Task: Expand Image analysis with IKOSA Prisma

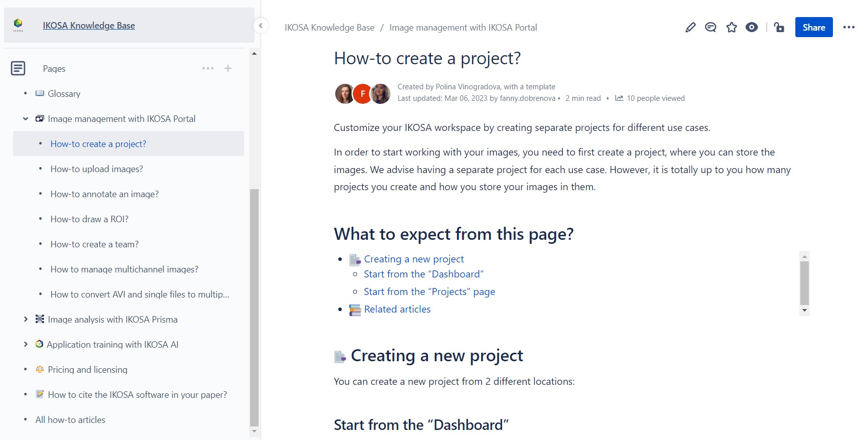Action: tap(26, 320)
